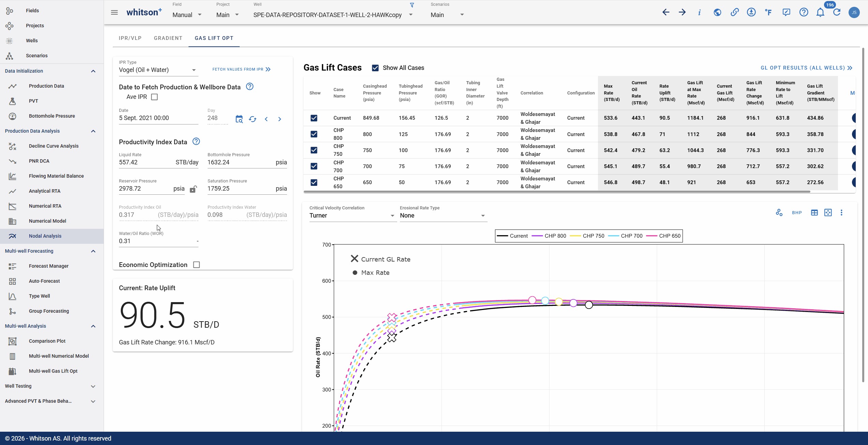868x445 pixels.
Task: Open the Erosional Rate Type dropdown
Action: tap(443, 216)
